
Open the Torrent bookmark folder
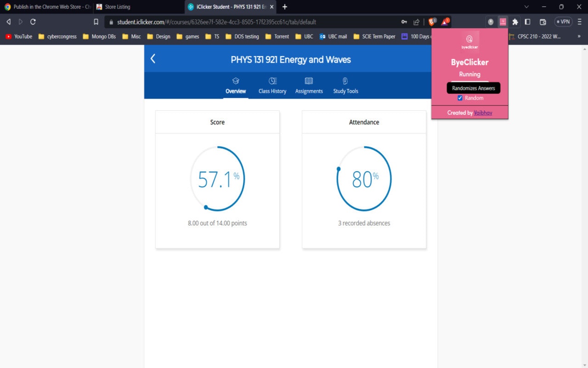(277, 36)
